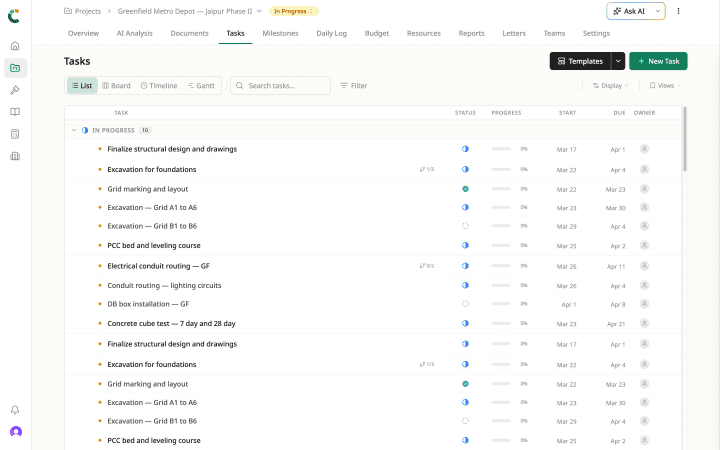Switch to the Budget tab
Image resolution: width=720 pixels, height=450 pixels.
tap(377, 33)
